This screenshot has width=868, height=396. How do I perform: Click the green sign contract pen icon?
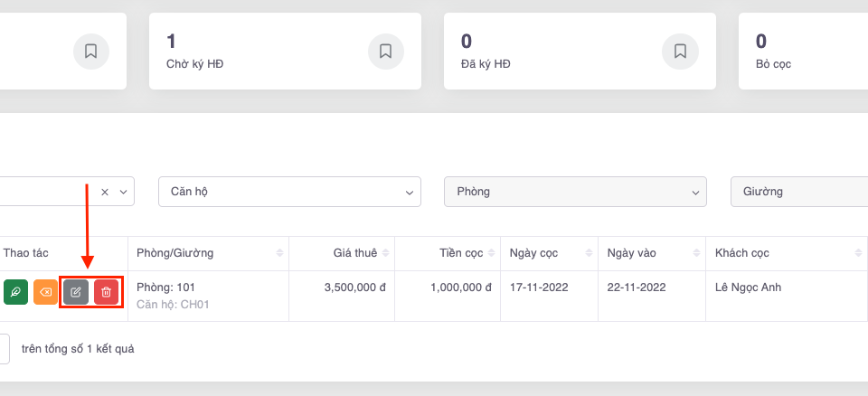[15, 292]
